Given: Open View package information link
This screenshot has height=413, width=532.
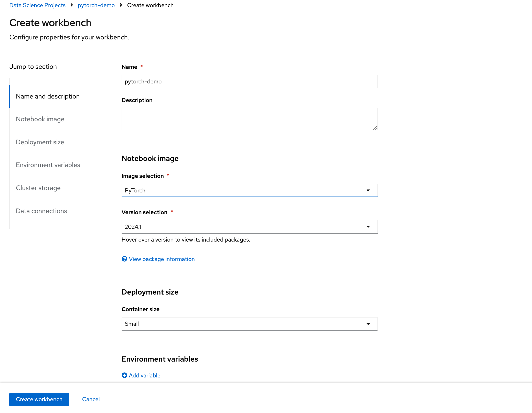Looking at the screenshot, I should coord(162,259).
